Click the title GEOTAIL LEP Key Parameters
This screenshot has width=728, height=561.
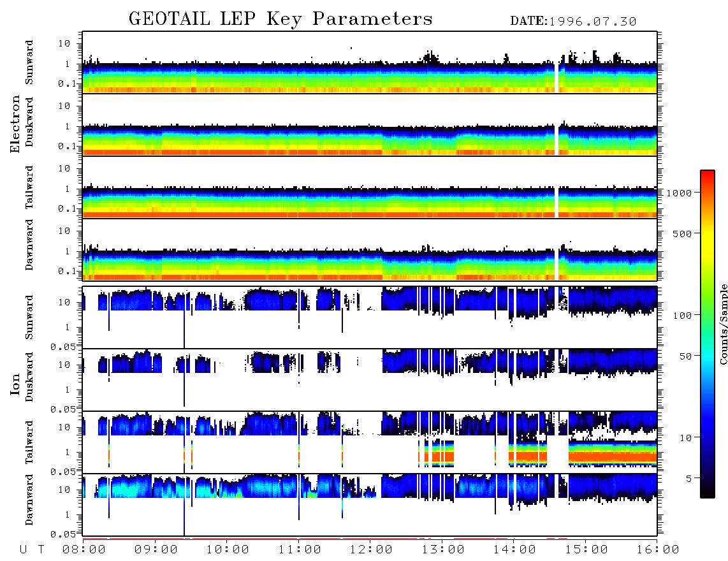coord(280,19)
